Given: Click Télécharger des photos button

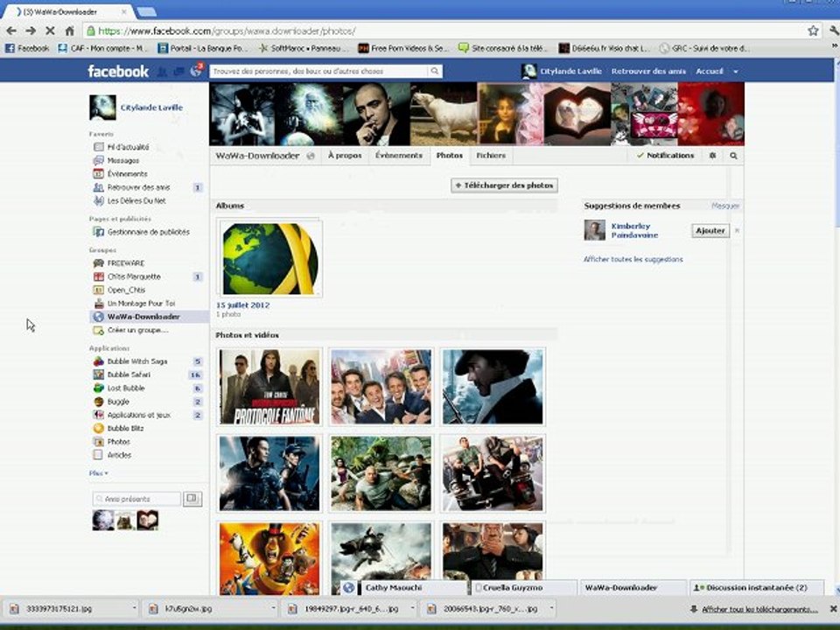Looking at the screenshot, I should pos(504,185).
